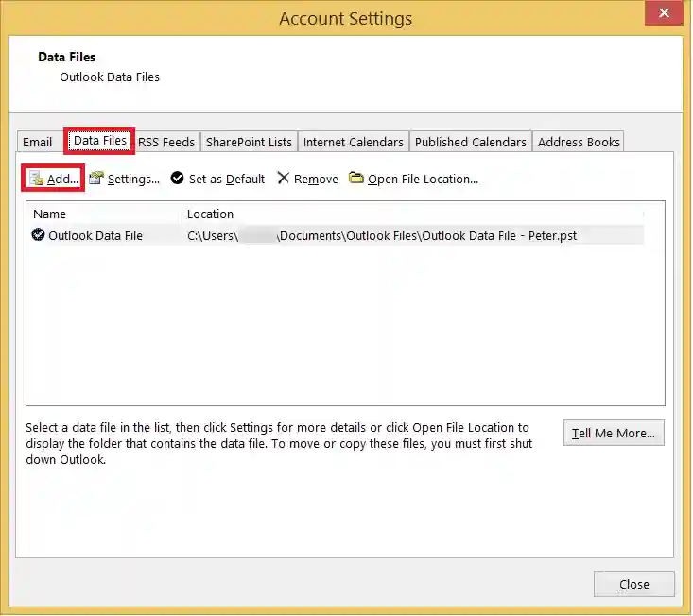Switch to the Email tab
This screenshot has width=693, height=616.
click(38, 142)
